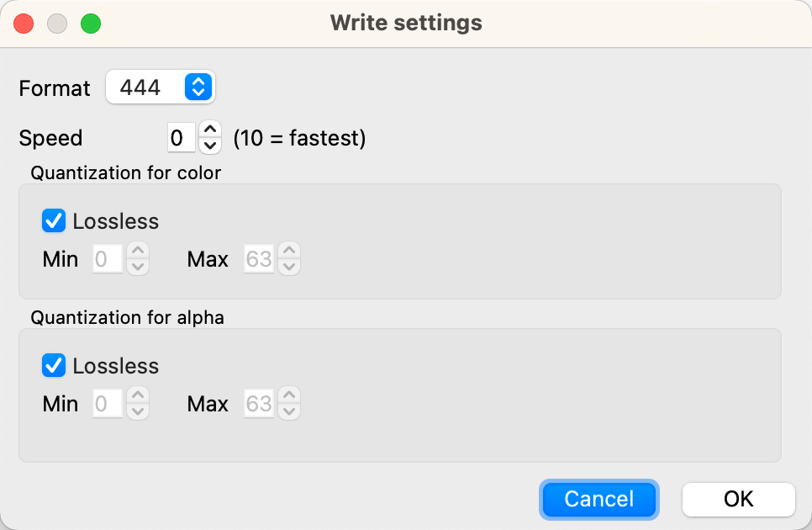Decrease Speed value with down arrow
The height and width of the screenshot is (530, 812).
pos(210,146)
